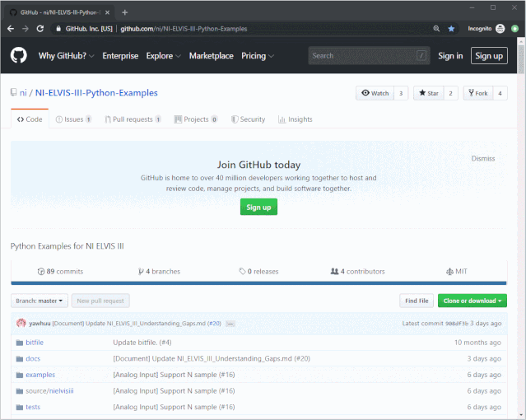Open the Pricing dropdown menu
The height and width of the screenshot is (420, 526).
click(x=257, y=56)
